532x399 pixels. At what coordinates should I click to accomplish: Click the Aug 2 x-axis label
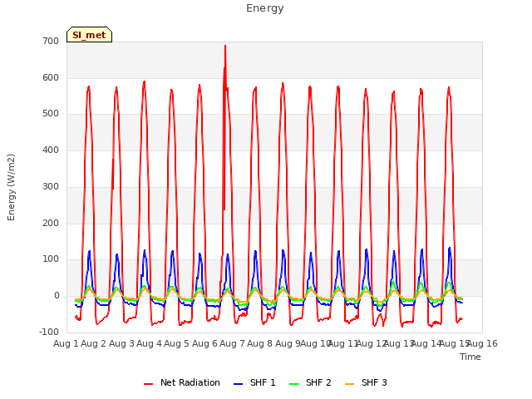[93, 343]
